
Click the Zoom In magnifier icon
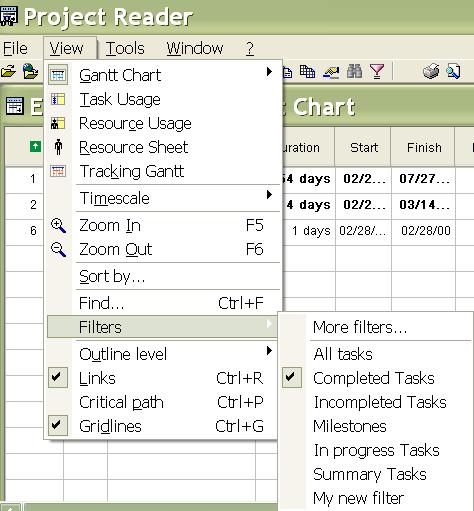coord(58,225)
